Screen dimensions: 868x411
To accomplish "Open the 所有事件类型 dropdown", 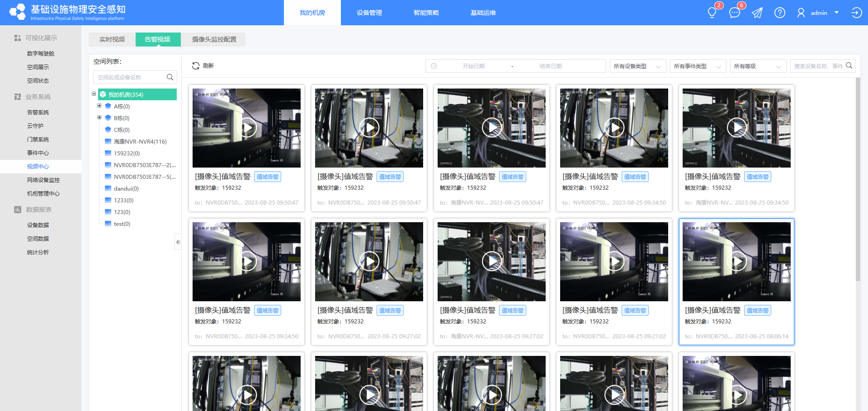I will 698,66.
